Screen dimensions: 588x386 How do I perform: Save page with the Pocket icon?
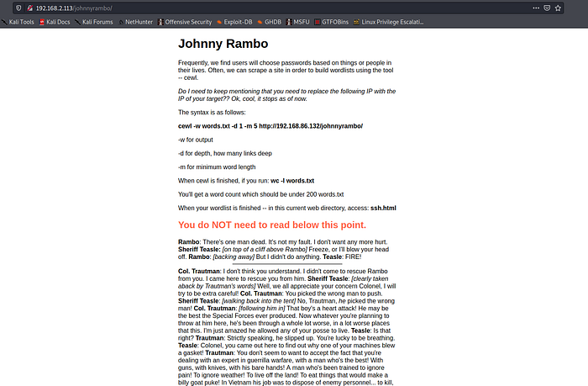pos(548,8)
